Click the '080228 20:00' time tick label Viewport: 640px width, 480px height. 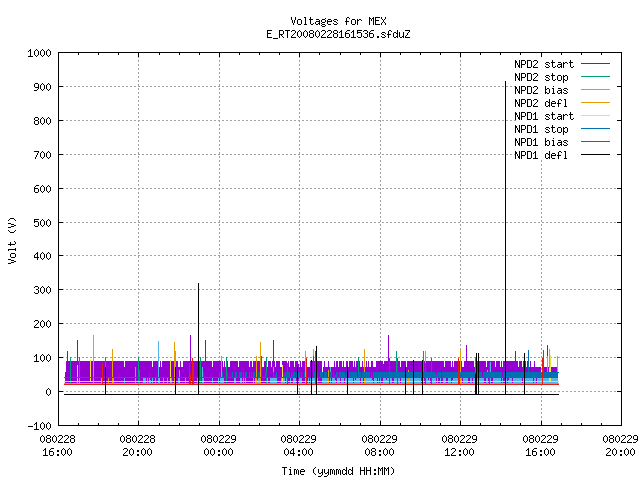[x=138, y=446]
